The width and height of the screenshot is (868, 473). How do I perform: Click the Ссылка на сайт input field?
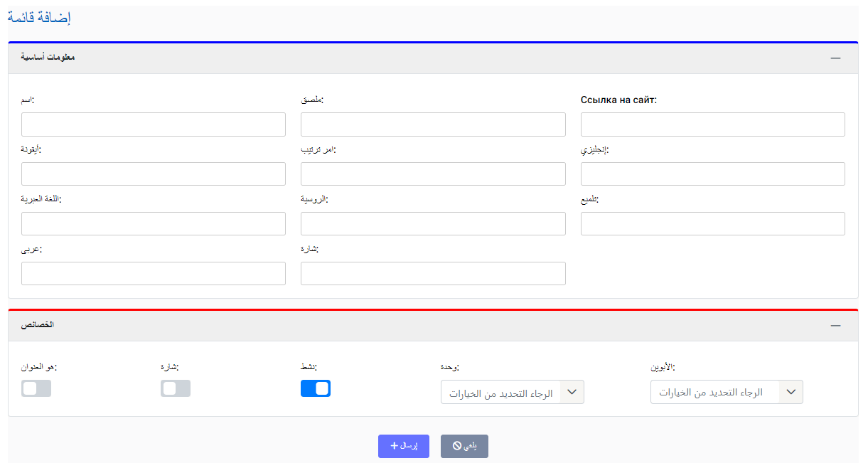tap(713, 124)
